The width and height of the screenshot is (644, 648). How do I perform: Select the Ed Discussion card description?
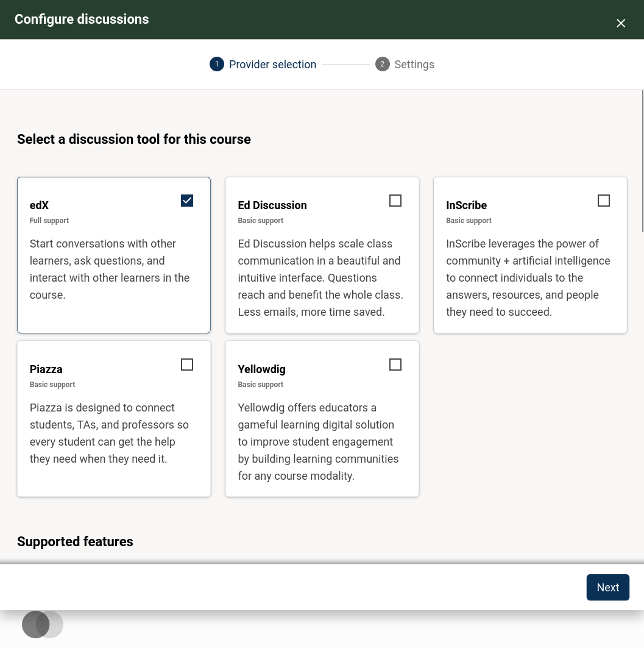coord(320,278)
